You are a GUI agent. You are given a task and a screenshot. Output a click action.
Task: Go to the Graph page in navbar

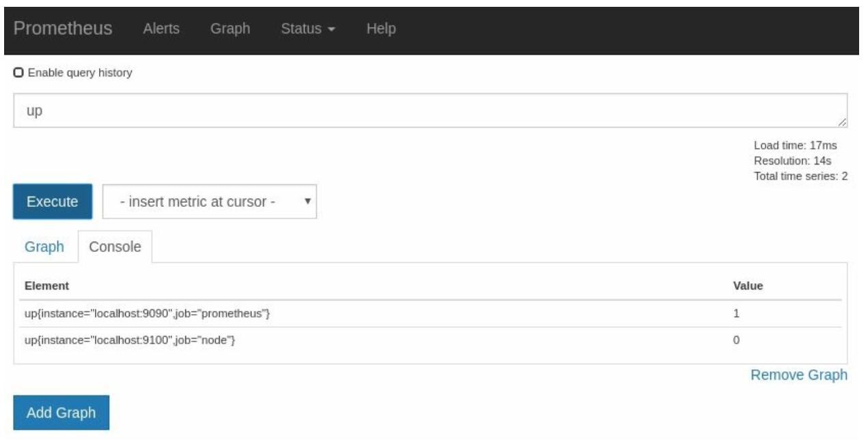(230, 29)
